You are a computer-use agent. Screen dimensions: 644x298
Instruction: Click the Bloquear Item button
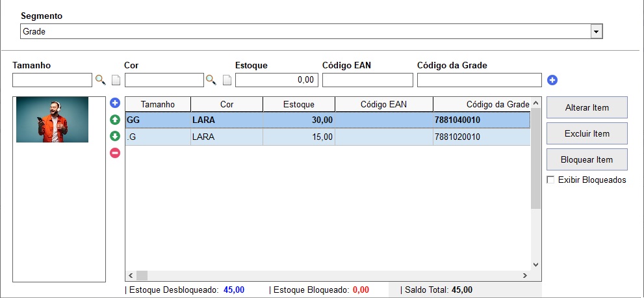[587, 159]
